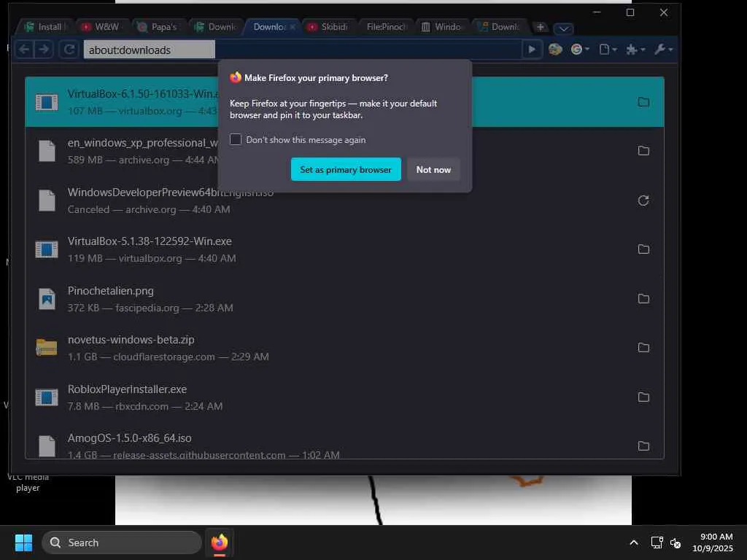Image resolution: width=747 pixels, height=560 pixels.
Task: Click the Go arrow beside the address bar
Action: tap(532, 50)
